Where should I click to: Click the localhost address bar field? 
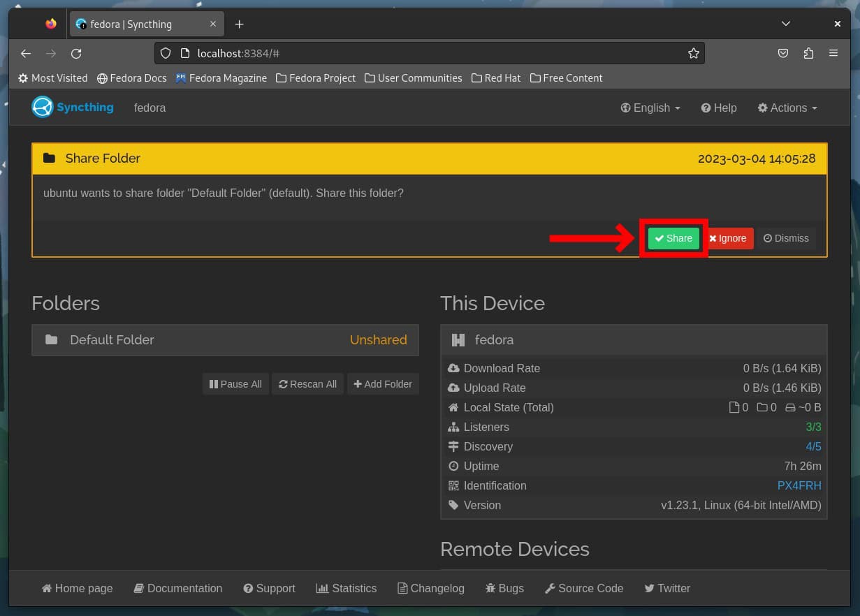[x=419, y=53]
